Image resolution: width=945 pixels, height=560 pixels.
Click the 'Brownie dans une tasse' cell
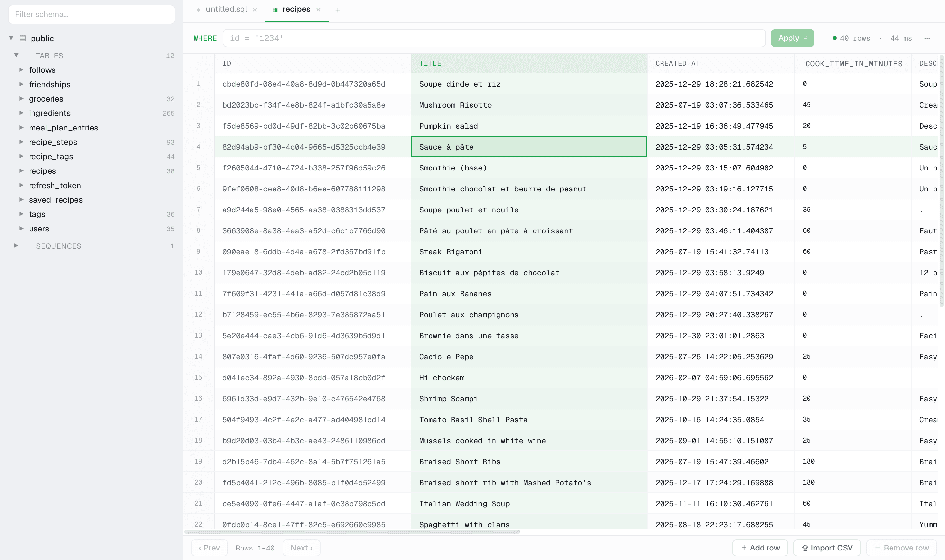click(x=529, y=335)
